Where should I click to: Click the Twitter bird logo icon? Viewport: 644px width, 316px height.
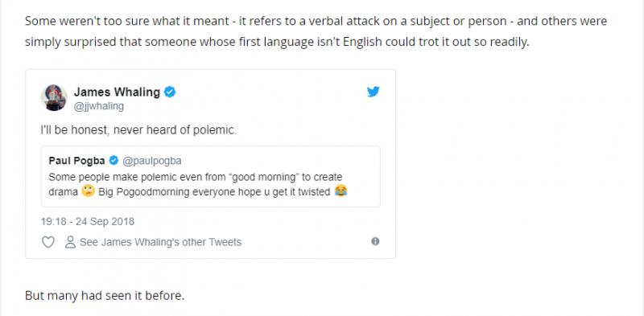point(373,92)
